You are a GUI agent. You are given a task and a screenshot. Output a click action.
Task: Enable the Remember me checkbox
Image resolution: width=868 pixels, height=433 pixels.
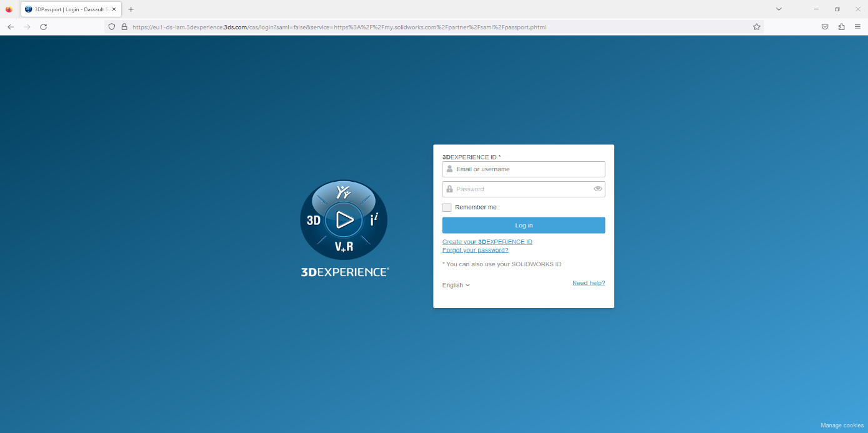pyautogui.click(x=447, y=207)
